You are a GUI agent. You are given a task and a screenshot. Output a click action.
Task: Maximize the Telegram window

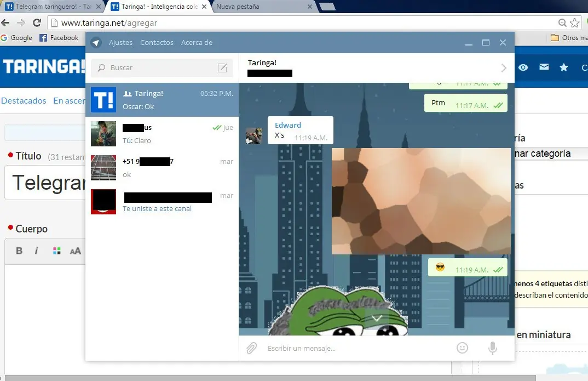pyautogui.click(x=486, y=42)
